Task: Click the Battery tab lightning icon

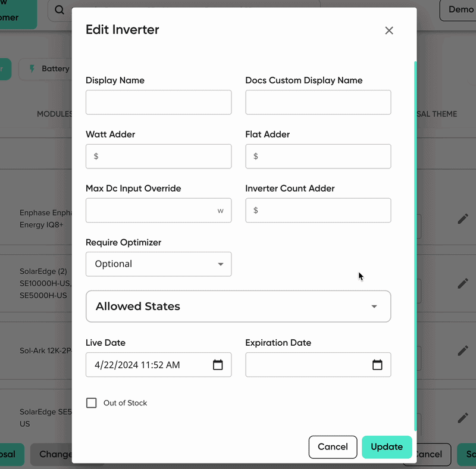Action: (x=32, y=68)
